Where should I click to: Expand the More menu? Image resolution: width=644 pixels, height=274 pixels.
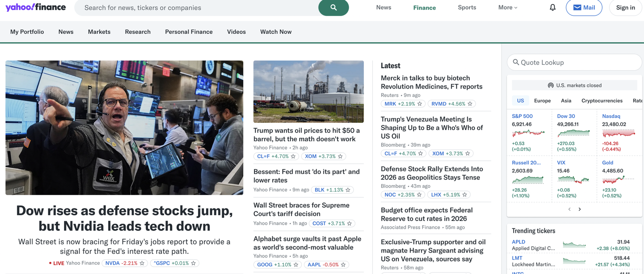point(508,8)
